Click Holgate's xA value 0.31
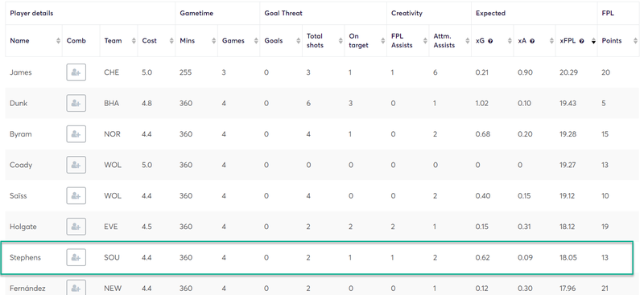 pos(524,227)
